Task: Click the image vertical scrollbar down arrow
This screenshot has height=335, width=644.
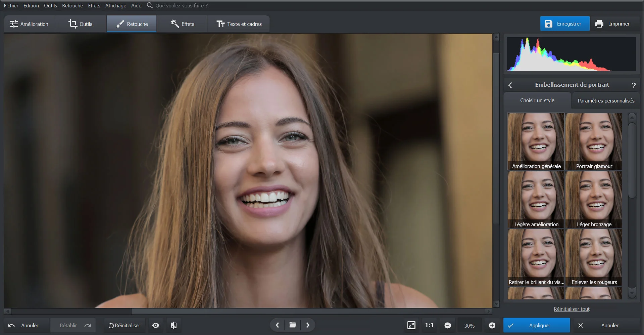Action: click(x=496, y=304)
